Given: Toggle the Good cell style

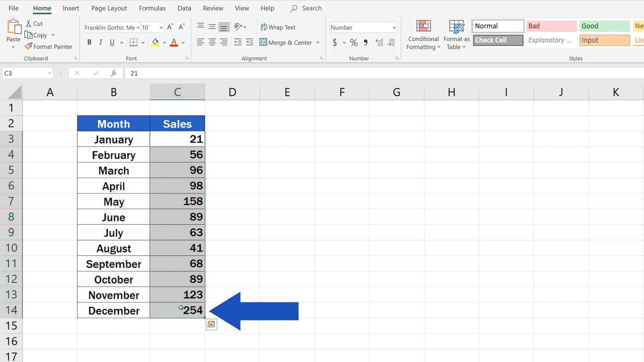Looking at the screenshot, I should click(x=604, y=25).
